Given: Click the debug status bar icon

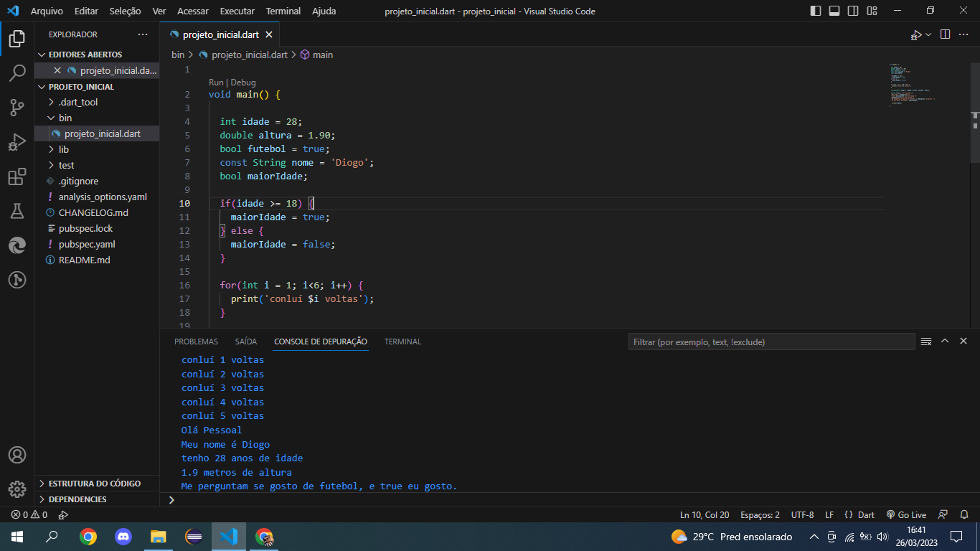Looking at the screenshot, I should point(63,514).
